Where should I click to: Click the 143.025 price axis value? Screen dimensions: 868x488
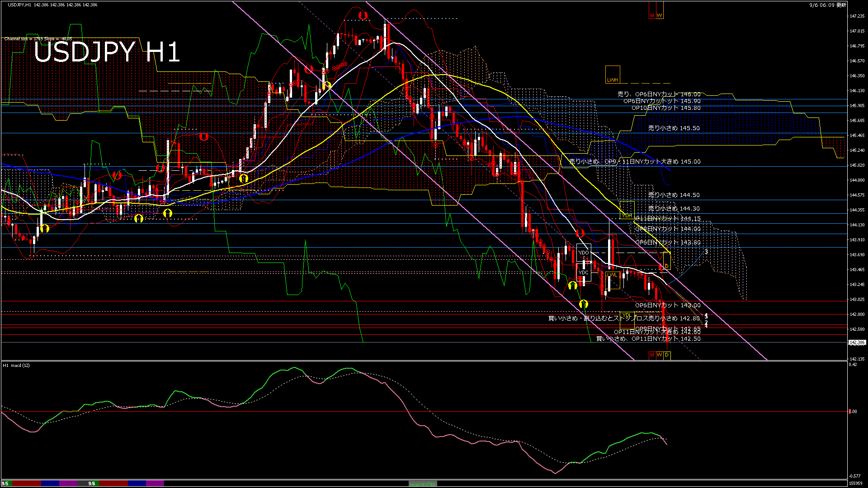[x=857, y=299]
